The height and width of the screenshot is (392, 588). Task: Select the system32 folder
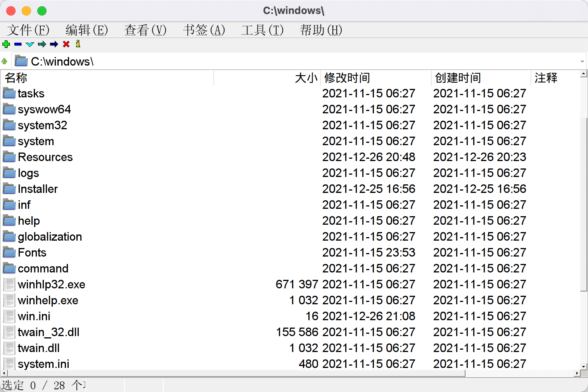42,125
